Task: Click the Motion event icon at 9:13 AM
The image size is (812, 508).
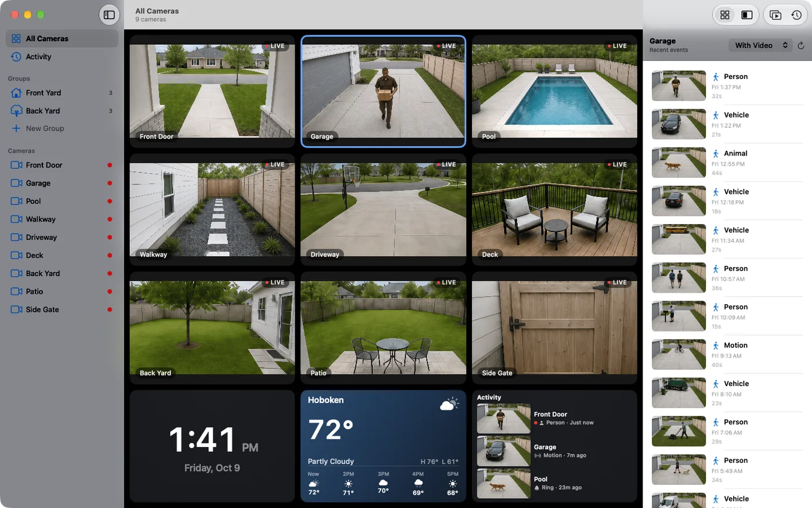Action: pyautogui.click(x=716, y=345)
